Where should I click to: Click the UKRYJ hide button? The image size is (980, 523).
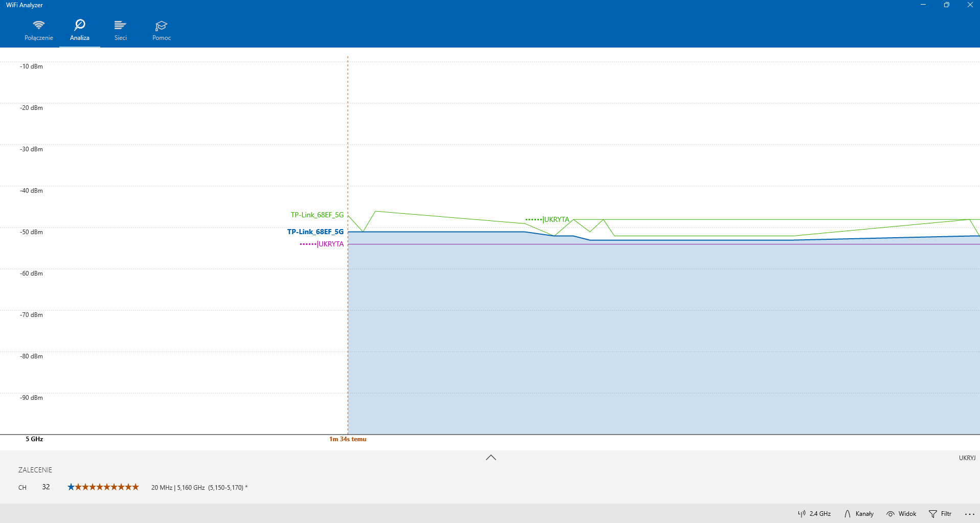[967, 458]
